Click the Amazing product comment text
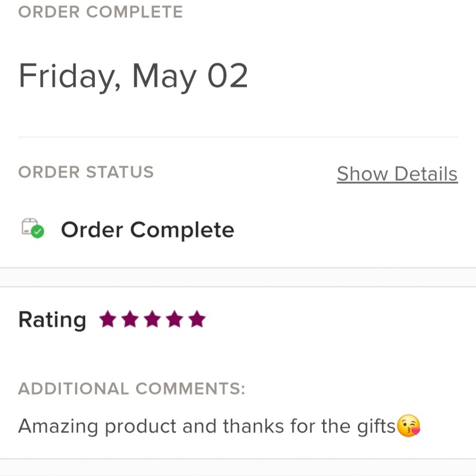 (x=207, y=426)
